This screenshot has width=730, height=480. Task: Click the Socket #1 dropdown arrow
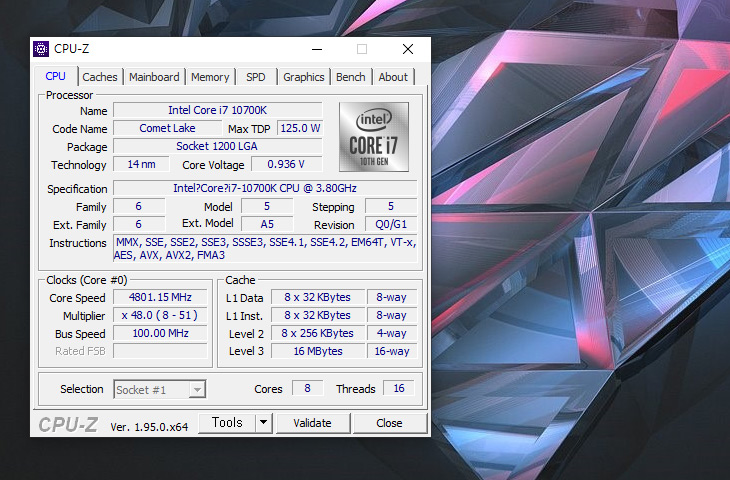click(197, 390)
